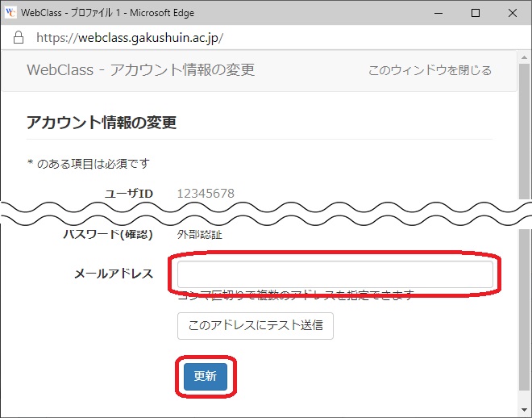Image resolution: width=532 pixels, height=418 pixels.
Task: Click the このウィンドウを閉じる link
Action: 430,70
